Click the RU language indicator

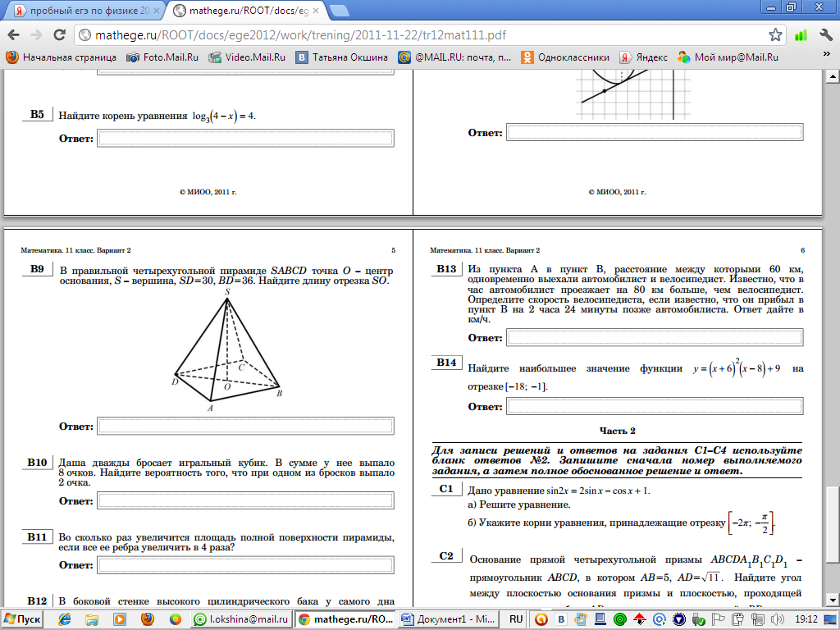[x=516, y=619]
